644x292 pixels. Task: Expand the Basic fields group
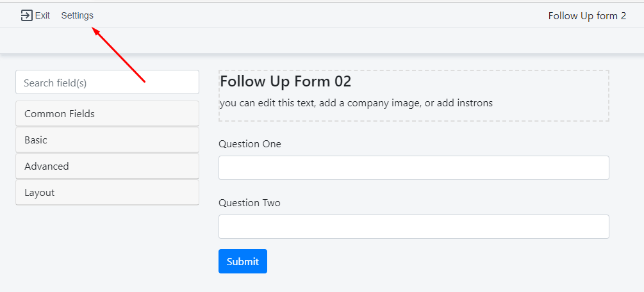pos(107,140)
